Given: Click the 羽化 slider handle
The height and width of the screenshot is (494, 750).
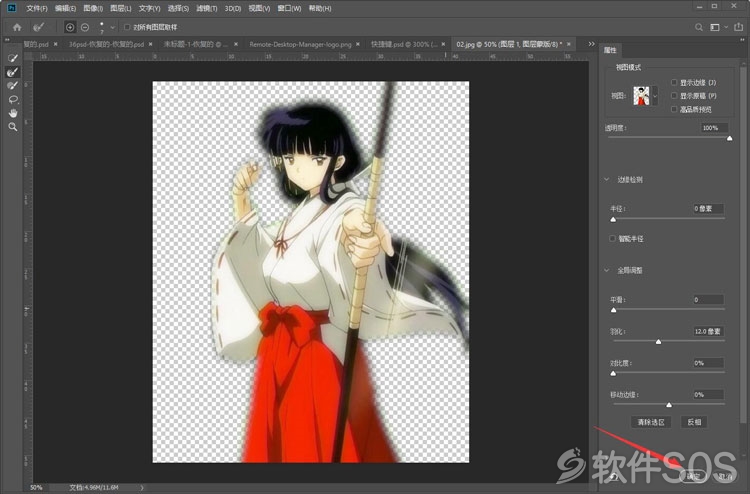Looking at the screenshot, I should coord(659,342).
